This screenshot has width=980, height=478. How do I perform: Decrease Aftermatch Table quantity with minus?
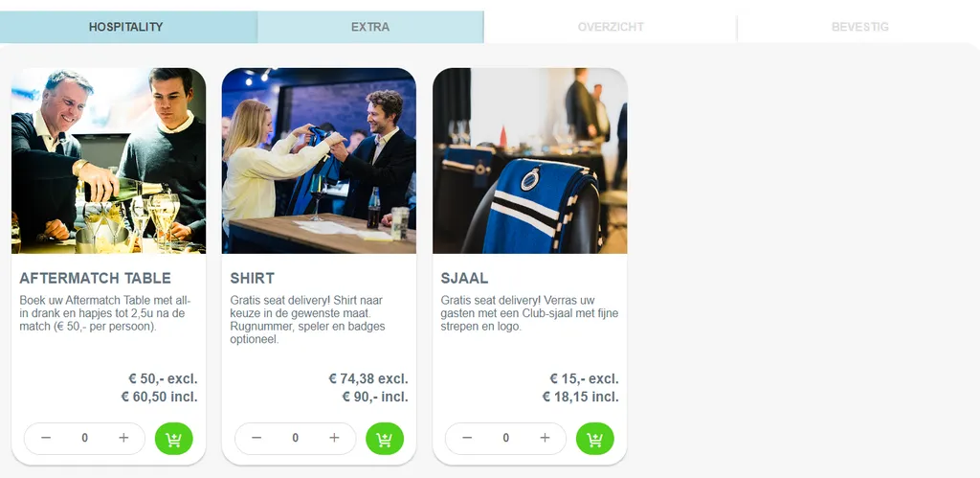[46, 438]
